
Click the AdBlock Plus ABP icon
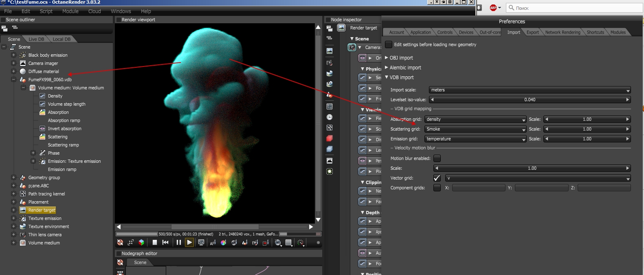pyautogui.click(x=493, y=8)
